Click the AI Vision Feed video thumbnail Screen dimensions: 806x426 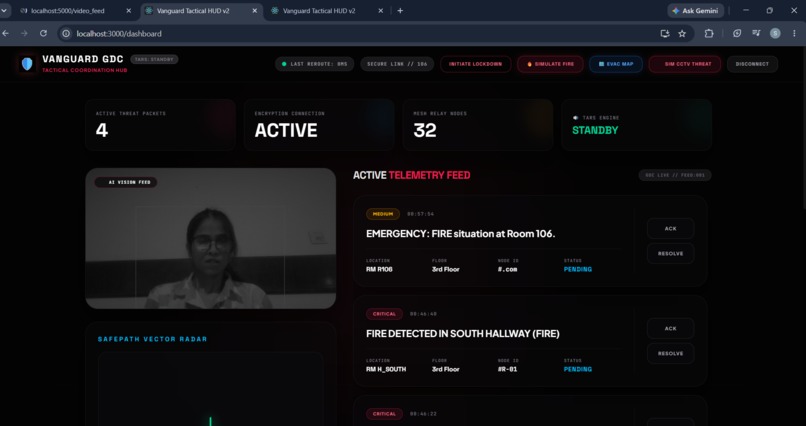pyautogui.click(x=211, y=238)
